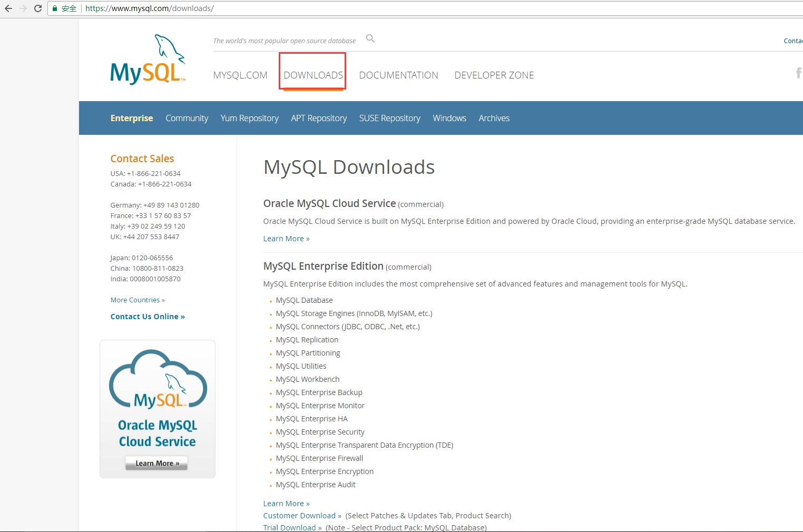Image resolution: width=803 pixels, height=532 pixels.
Task: Click the MySQL Enterprise Audit list item
Action: click(x=316, y=485)
